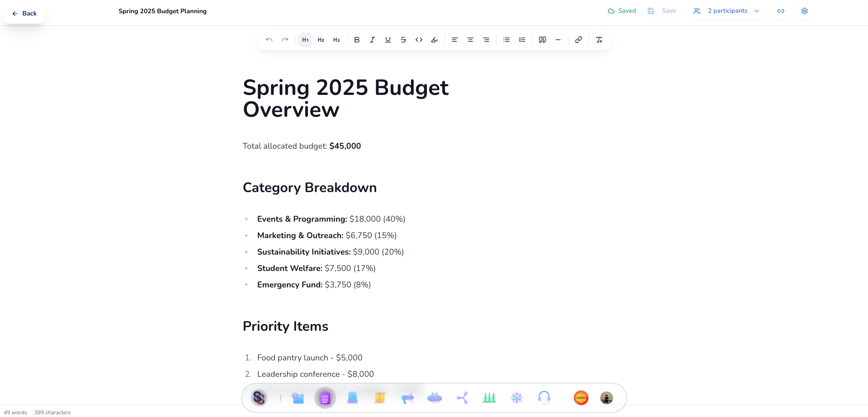Open the calendar app in the dock

pyautogui.click(x=298, y=398)
